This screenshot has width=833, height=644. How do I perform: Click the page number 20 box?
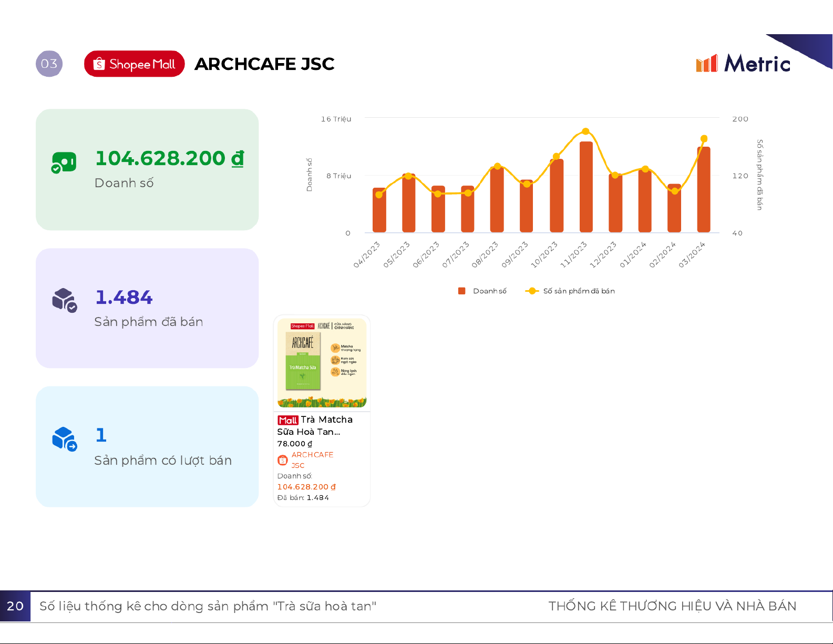15,606
